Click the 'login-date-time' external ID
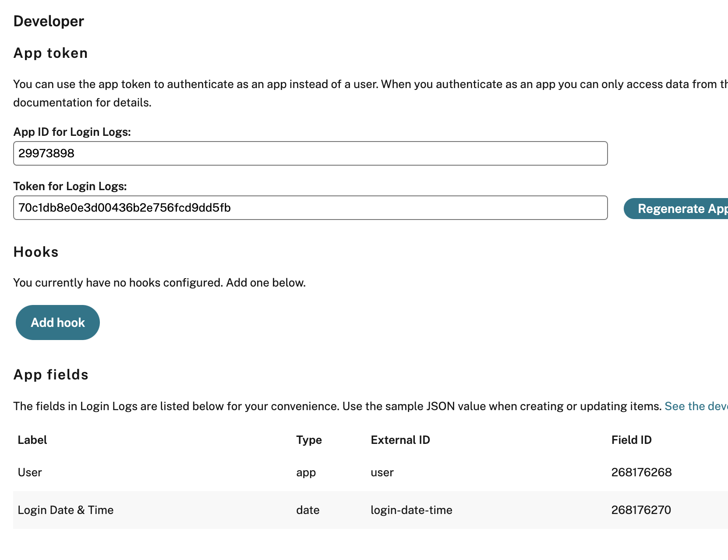728x560 pixels. pos(411,510)
